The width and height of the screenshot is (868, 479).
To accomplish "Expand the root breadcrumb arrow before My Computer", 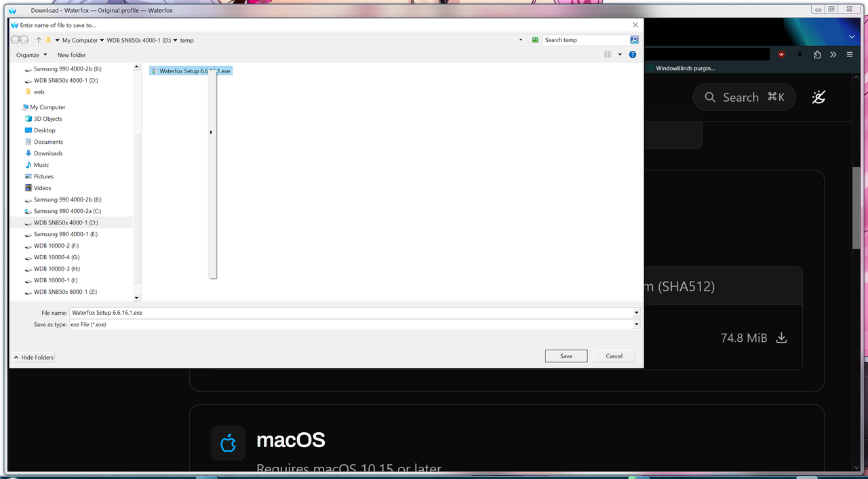I will (58, 40).
